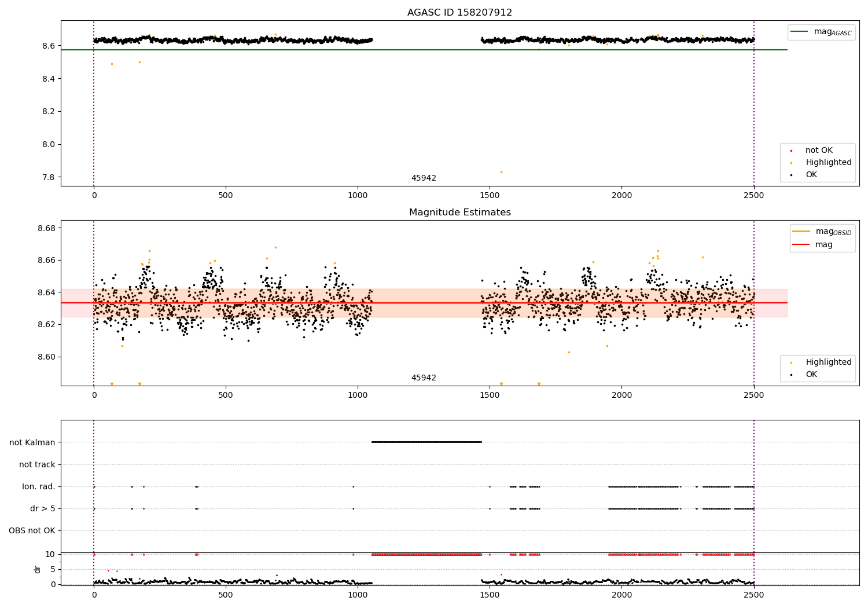The height and width of the screenshot is (608, 868).
Task: Select "OK" in the Magnitude Estimates legend
Action: (x=811, y=375)
